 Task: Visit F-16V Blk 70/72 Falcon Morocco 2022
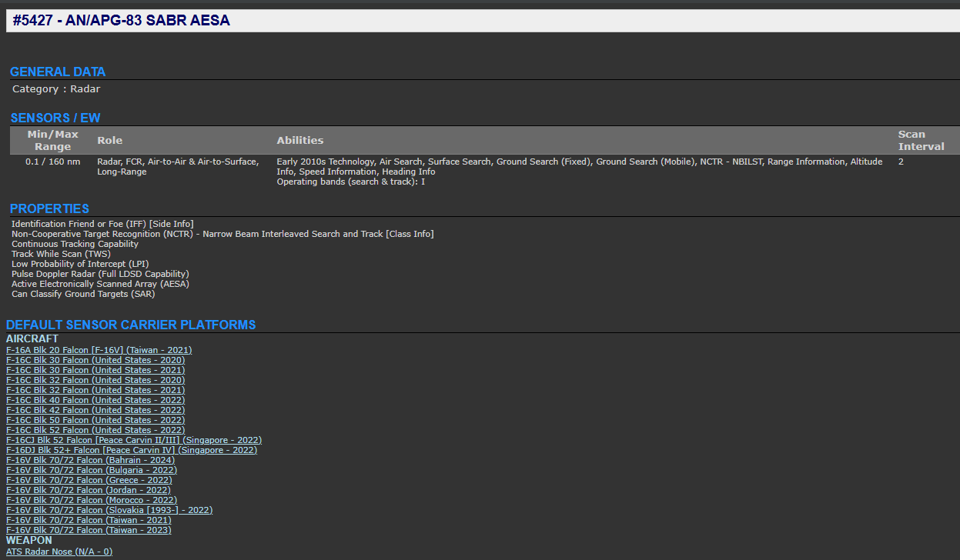(92, 500)
